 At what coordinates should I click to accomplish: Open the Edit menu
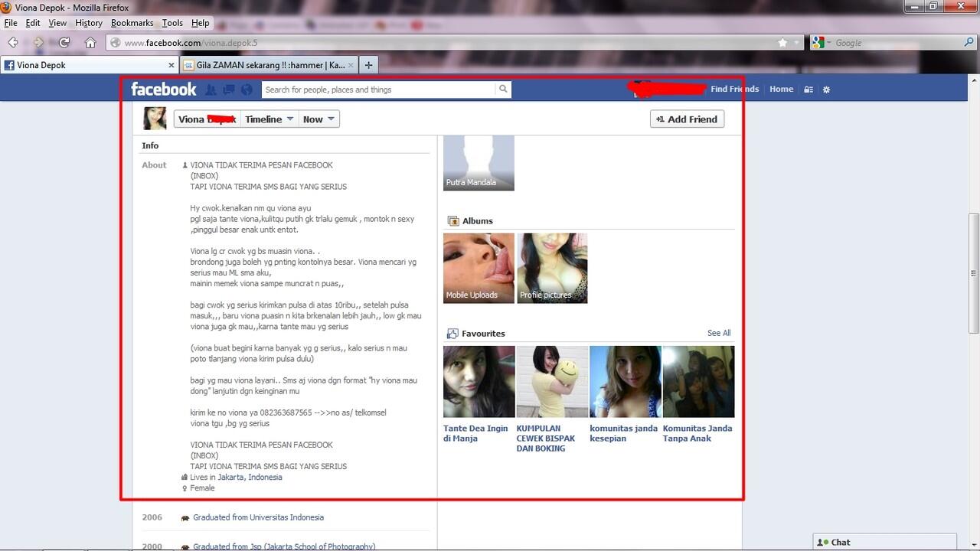(33, 23)
